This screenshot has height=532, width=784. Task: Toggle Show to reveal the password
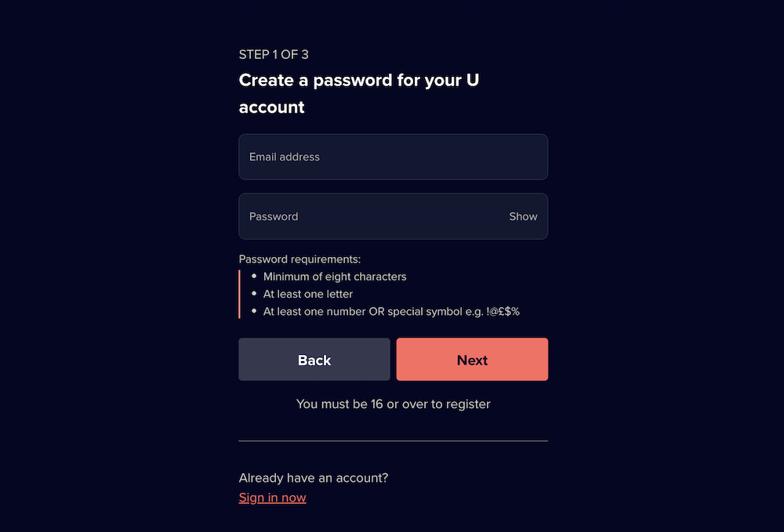pos(523,216)
